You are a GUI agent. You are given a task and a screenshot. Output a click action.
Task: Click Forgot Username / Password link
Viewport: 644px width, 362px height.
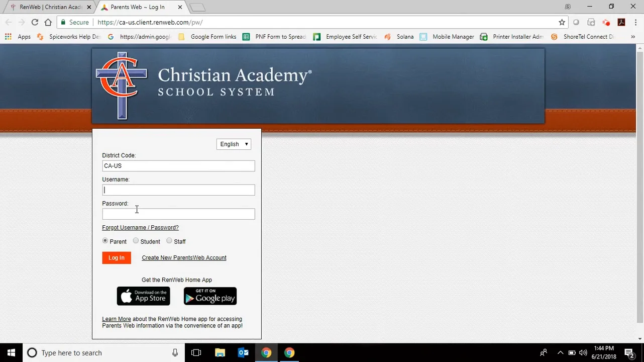140,228
